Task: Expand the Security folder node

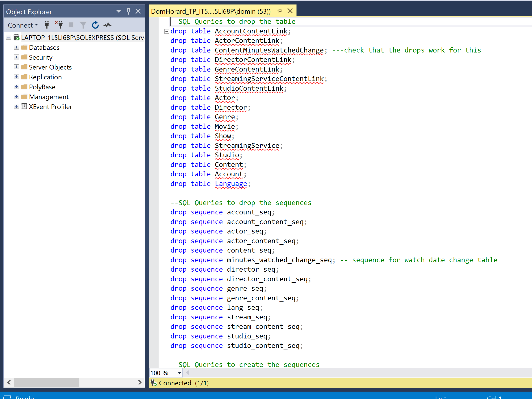Action: [x=16, y=57]
